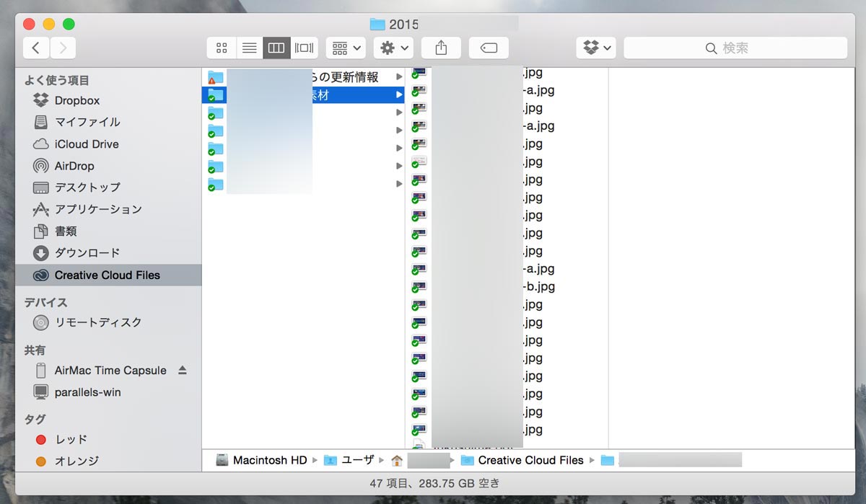Open アプリケーション in the sidebar

click(x=108, y=209)
